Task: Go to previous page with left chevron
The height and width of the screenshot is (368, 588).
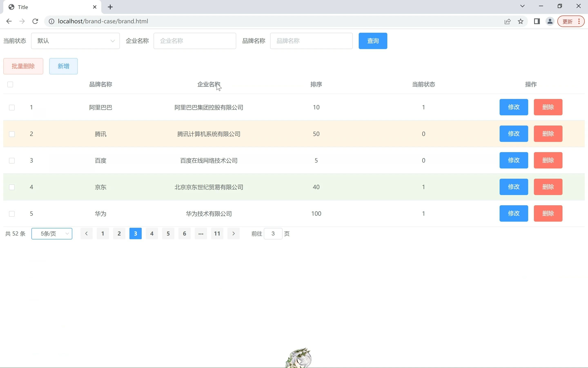Action: (x=87, y=234)
